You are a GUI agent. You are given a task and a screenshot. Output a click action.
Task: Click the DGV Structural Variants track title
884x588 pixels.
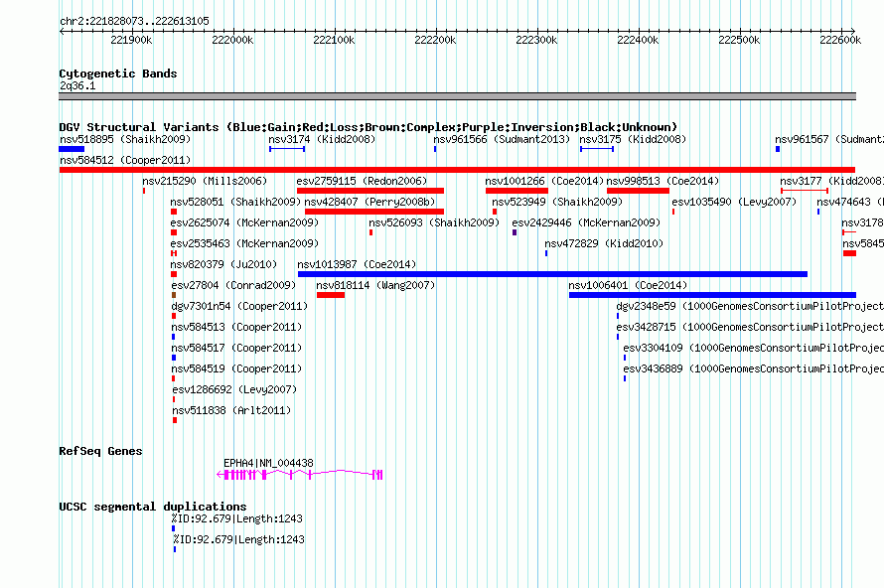pos(368,127)
